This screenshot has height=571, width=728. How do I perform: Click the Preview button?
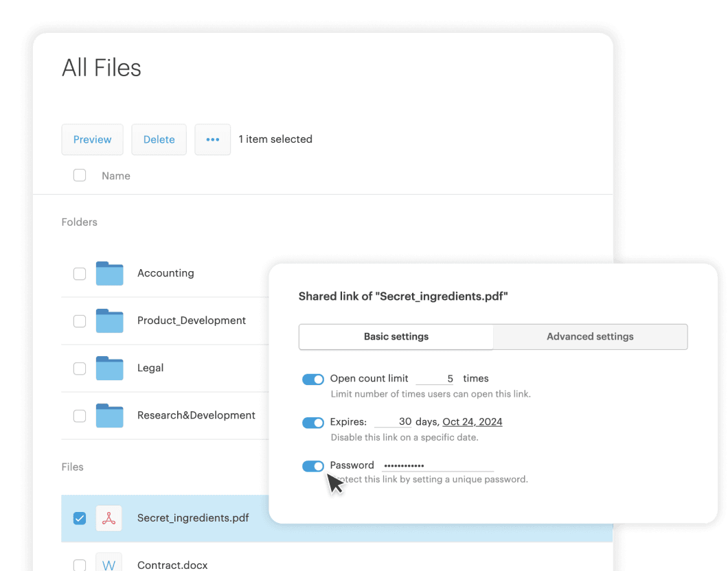[93, 139]
